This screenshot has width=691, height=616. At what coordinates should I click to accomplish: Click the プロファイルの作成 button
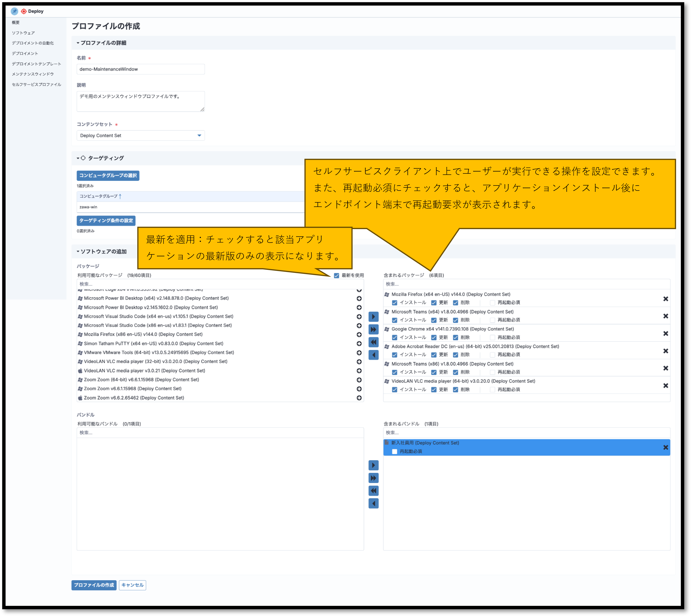pos(94,585)
